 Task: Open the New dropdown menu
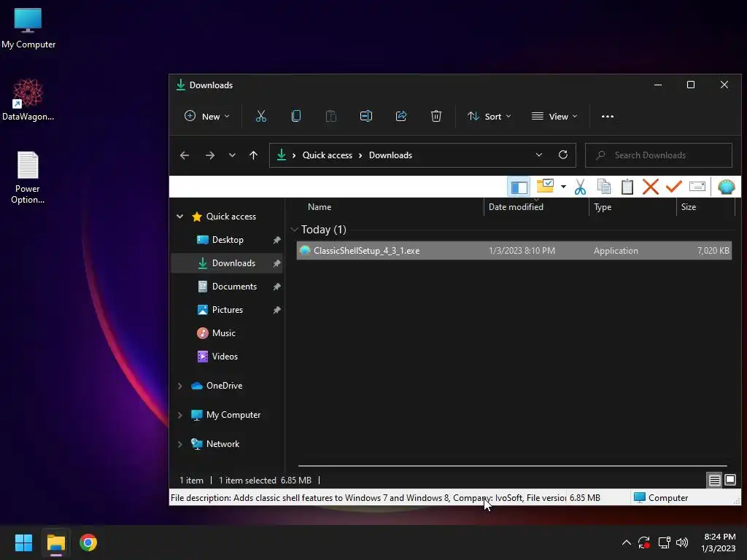(206, 116)
